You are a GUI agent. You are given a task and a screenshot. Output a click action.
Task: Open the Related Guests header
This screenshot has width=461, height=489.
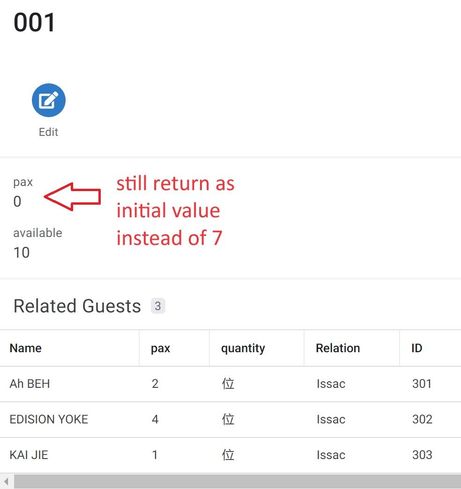point(77,306)
